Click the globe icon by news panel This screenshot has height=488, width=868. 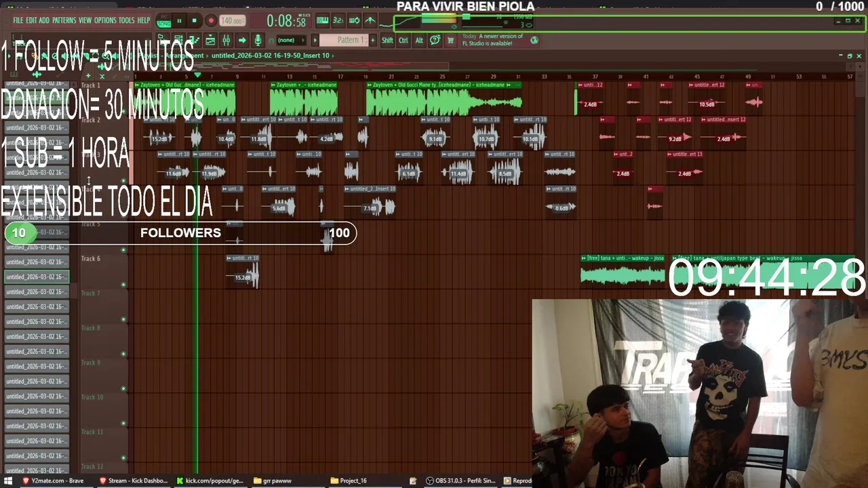[x=534, y=40]
